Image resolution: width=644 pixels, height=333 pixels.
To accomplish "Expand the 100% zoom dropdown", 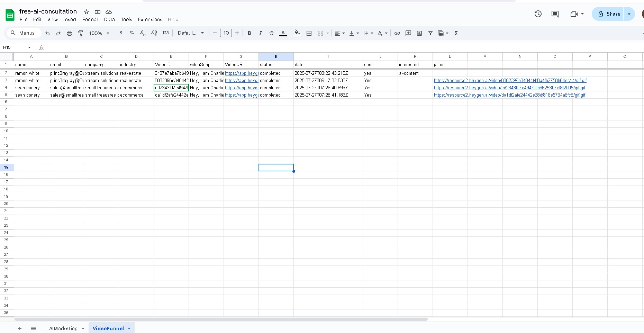I will pyautogui.click(x=99, y=33).
